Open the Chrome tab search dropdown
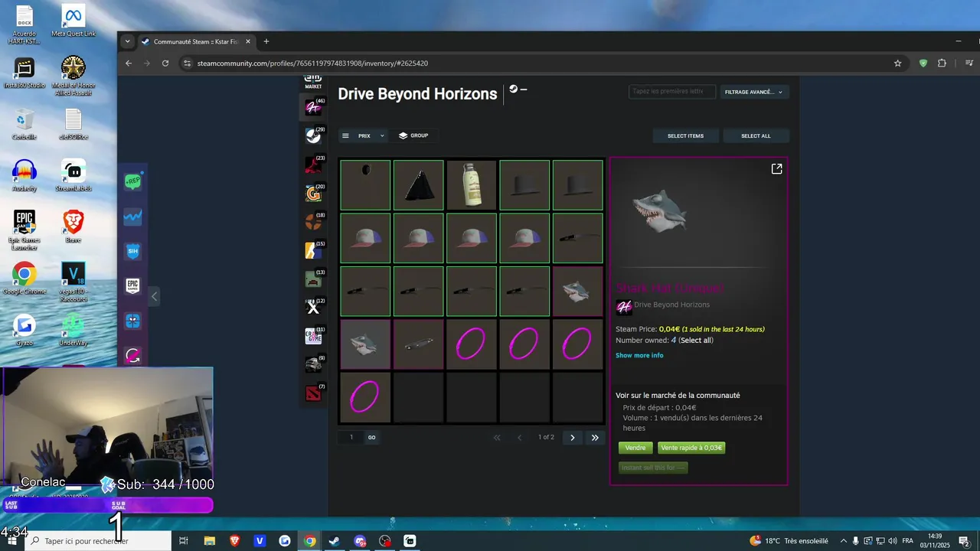980x551 pixels. coord(127,41)
